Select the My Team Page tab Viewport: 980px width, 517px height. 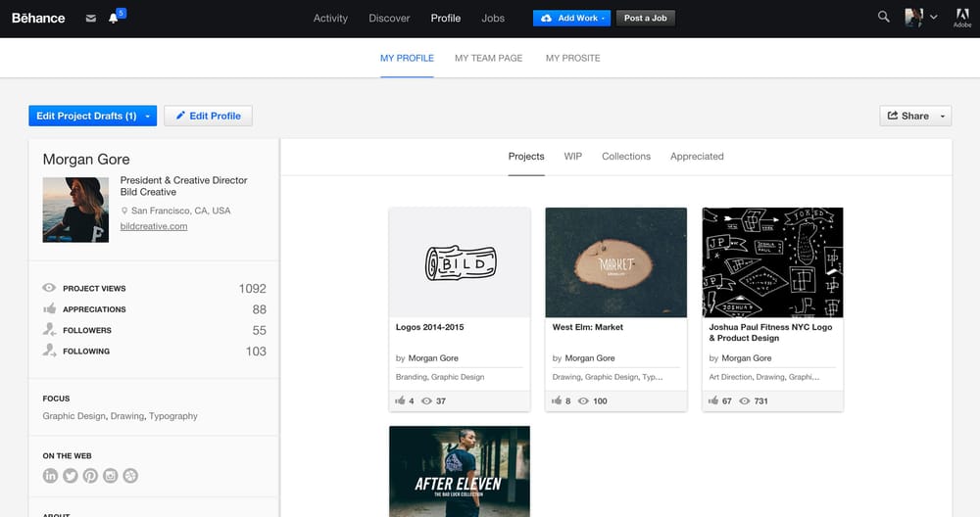point(489,58)
